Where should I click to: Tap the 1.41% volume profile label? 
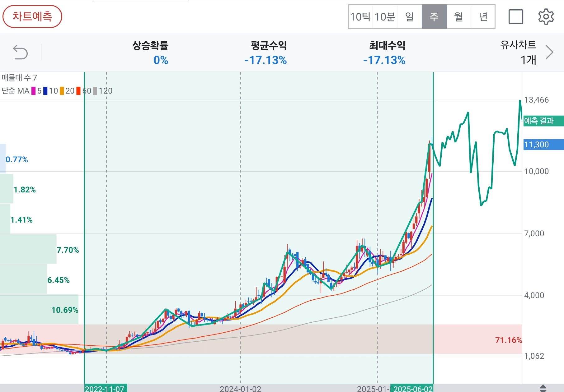pos(21,220)
